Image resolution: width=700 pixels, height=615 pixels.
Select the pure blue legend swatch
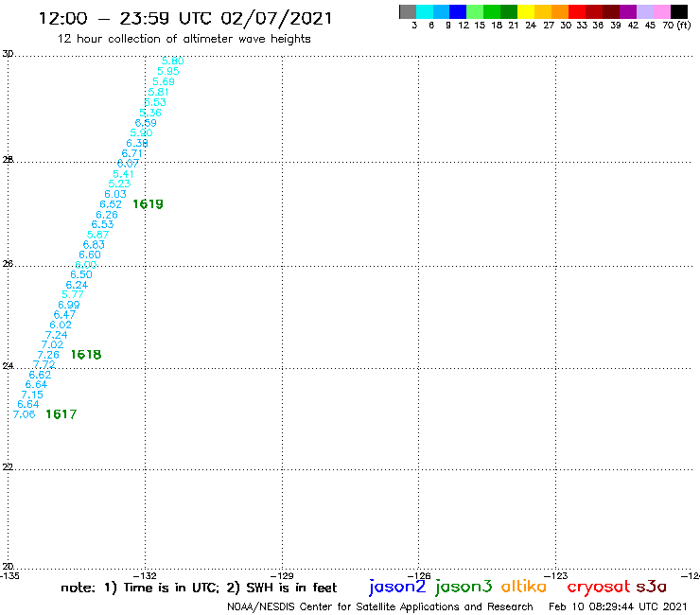tap(459, 11)
